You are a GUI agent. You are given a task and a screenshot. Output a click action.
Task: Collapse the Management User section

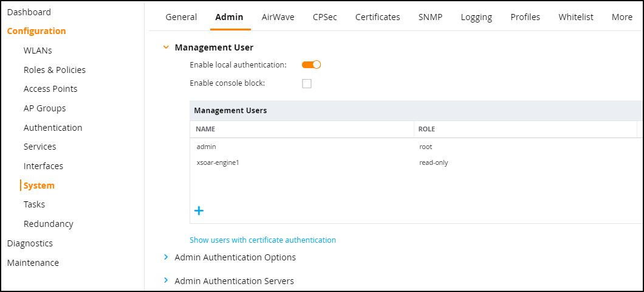(x=166, y=47)
